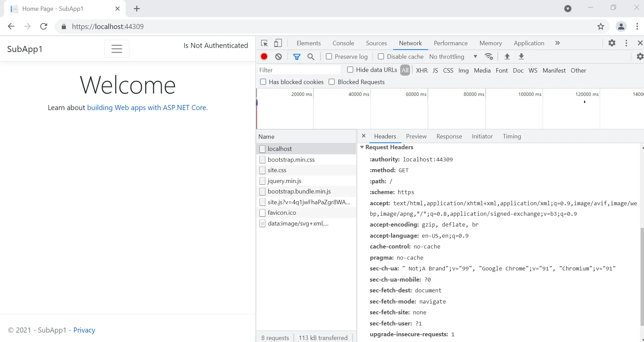Filter requests by XHR
The width and height of the screenshot is (644, 342).
(422, 70)
